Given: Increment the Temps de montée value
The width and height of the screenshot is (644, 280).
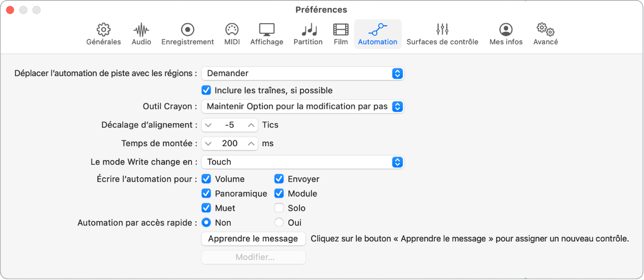Looking at the screenshot, I should coord(251,143).
